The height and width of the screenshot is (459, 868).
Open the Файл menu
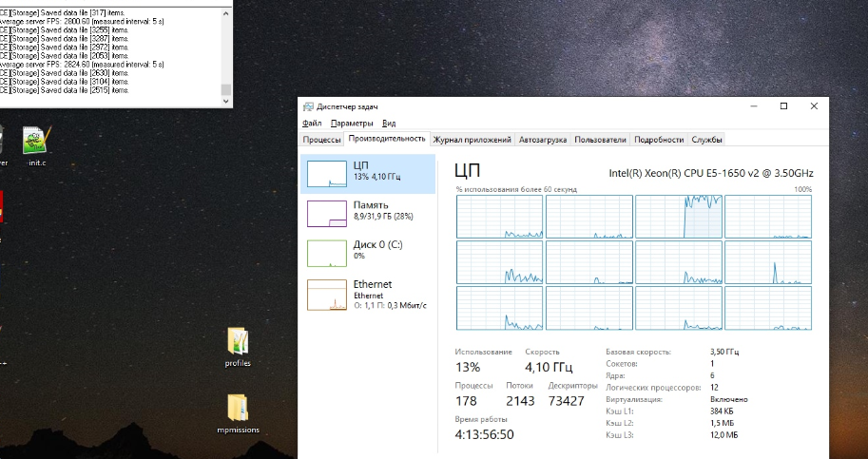pyautogui.click(x=312, y=123)
